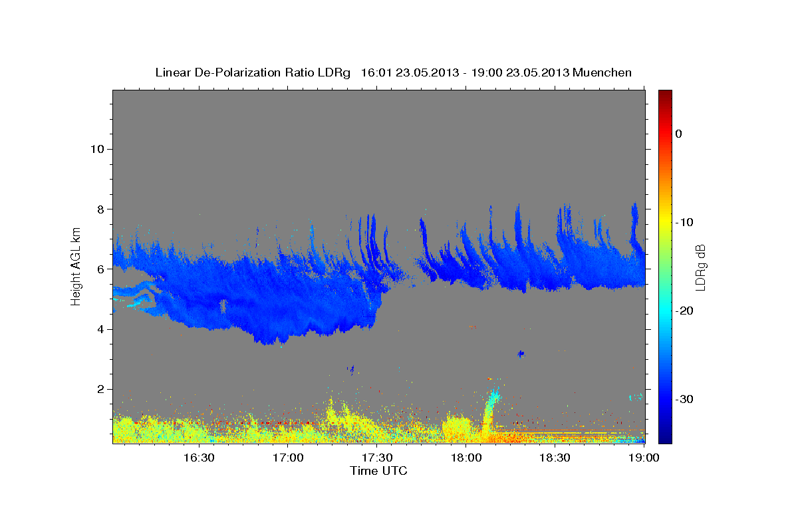Click the "Time UTC" axis label
This screenshot has width=798, height=532.
(x=378, y=471)
